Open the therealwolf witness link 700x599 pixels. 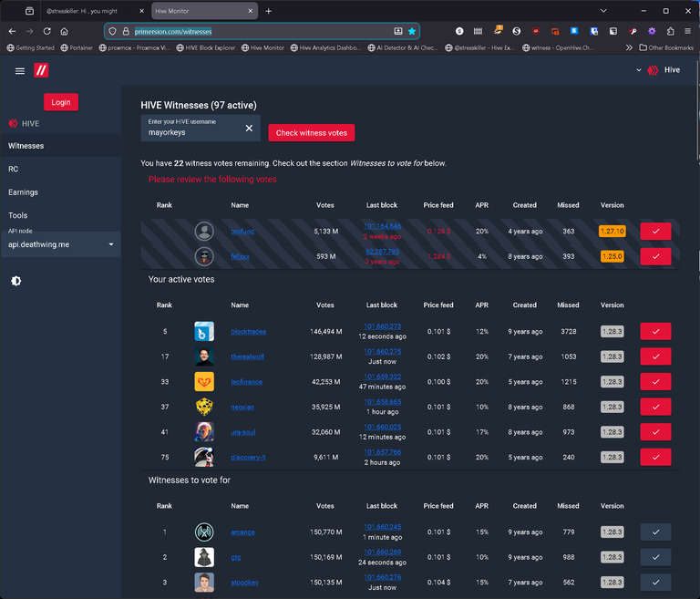pyautogui.click(x=248, y=357)
